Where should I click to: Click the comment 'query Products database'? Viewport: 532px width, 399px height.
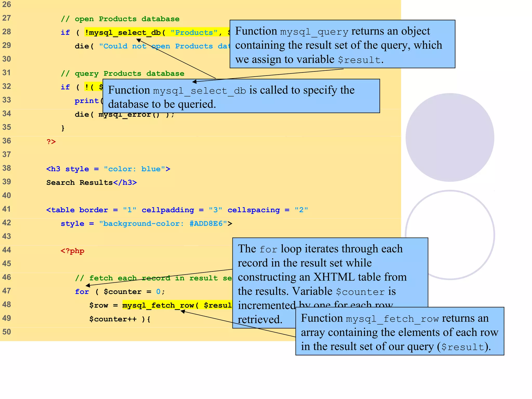tap(123, 74)
